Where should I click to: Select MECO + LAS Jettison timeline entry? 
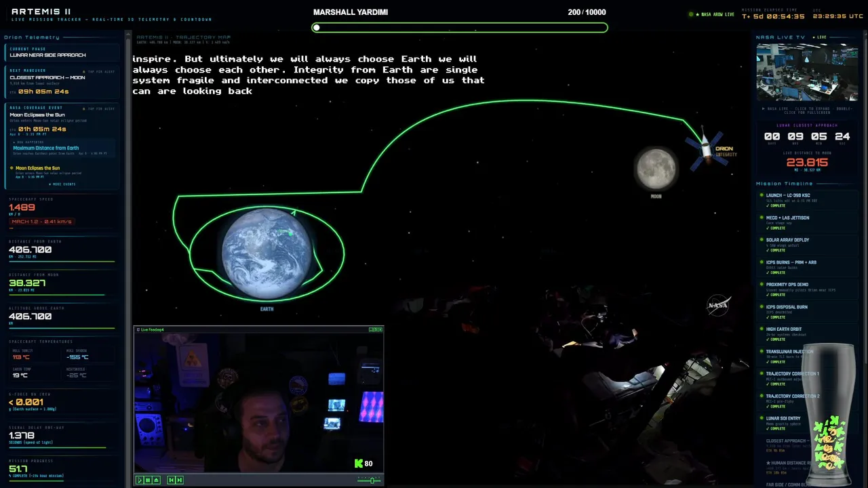[807, 222]
